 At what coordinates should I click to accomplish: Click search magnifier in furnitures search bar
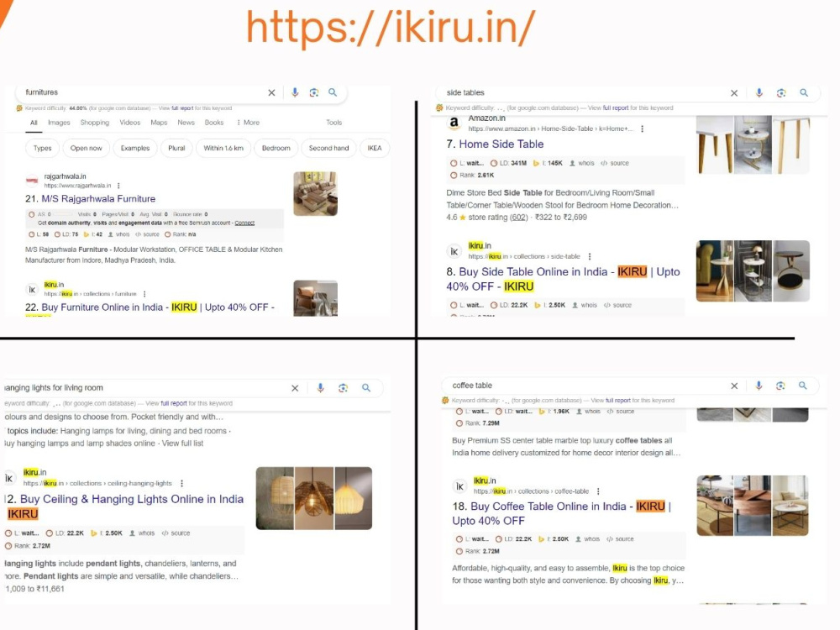pos(333,92)
